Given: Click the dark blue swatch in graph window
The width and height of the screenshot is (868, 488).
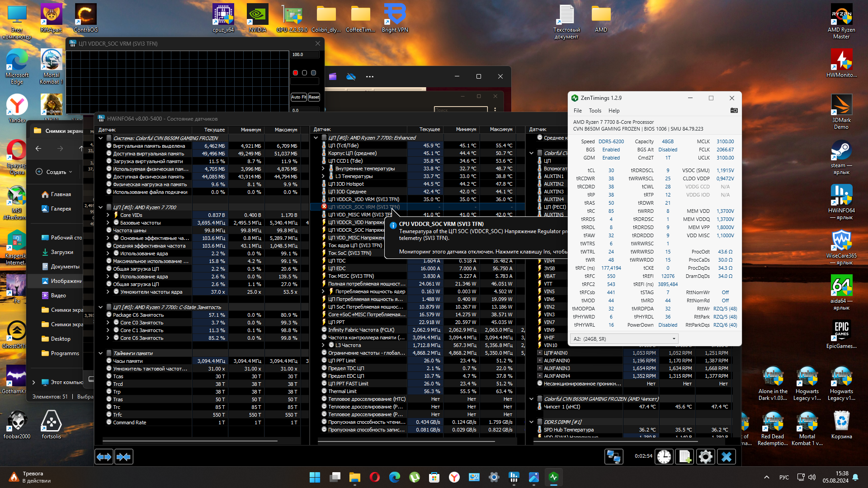Looking at the screenshot, I should tap(313, 73).
